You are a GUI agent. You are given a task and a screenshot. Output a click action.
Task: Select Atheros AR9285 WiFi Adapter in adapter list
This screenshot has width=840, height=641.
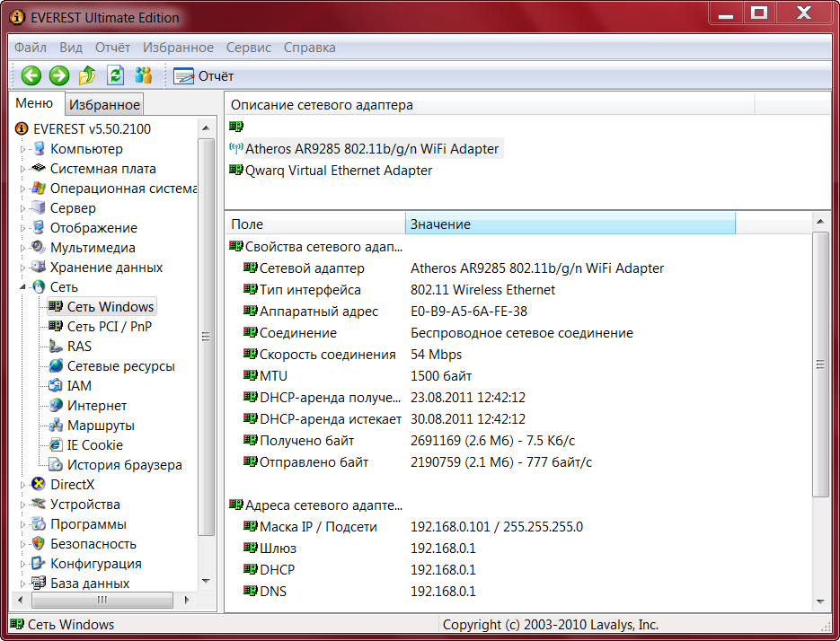pos(372,149)
